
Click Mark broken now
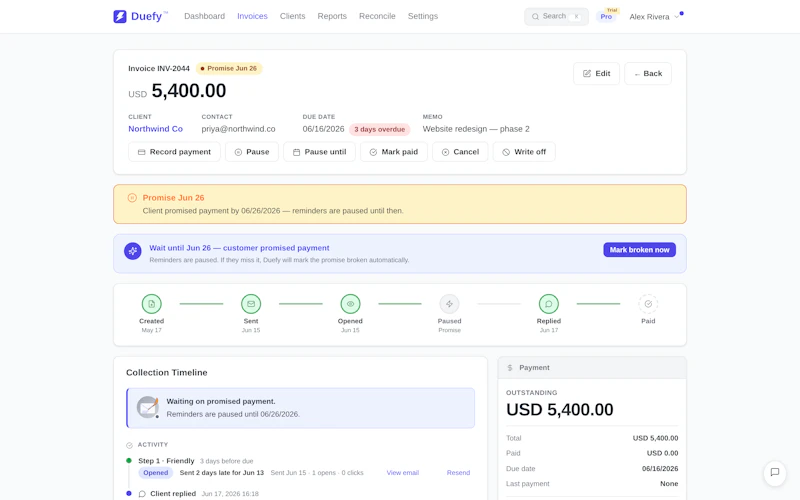639,249
